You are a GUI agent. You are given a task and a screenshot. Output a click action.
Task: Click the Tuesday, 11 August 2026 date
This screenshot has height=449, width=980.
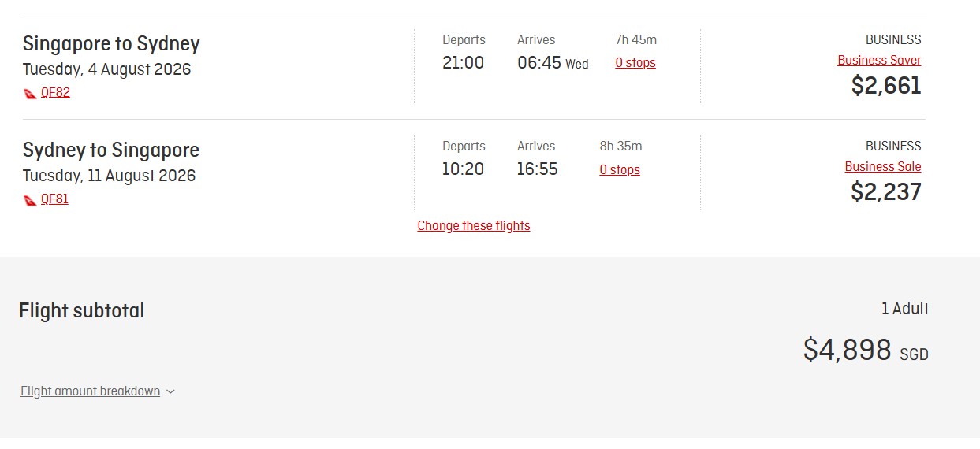click(109, 176)
